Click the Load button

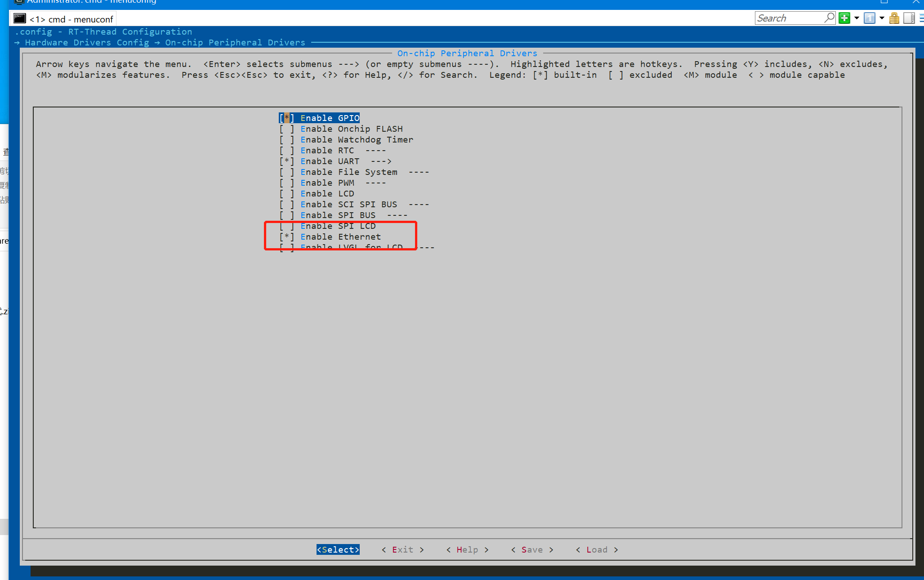[597, 550]
